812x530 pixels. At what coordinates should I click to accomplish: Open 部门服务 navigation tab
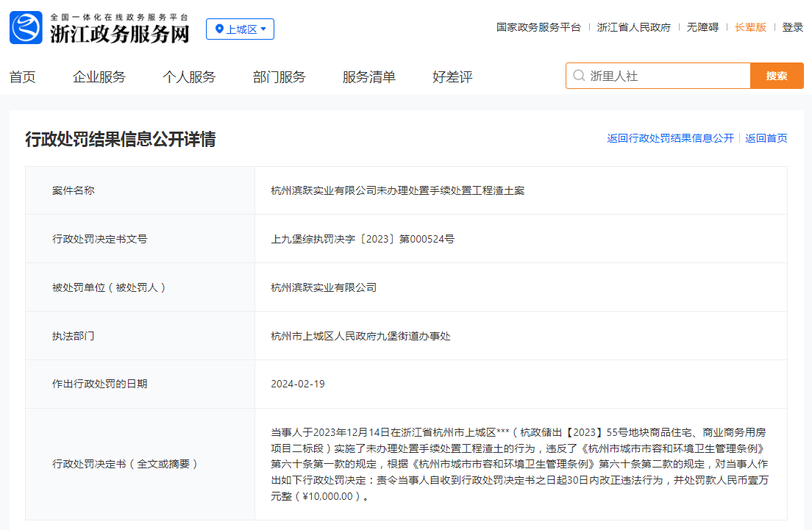pyautogui.click(x=279, y=77)
